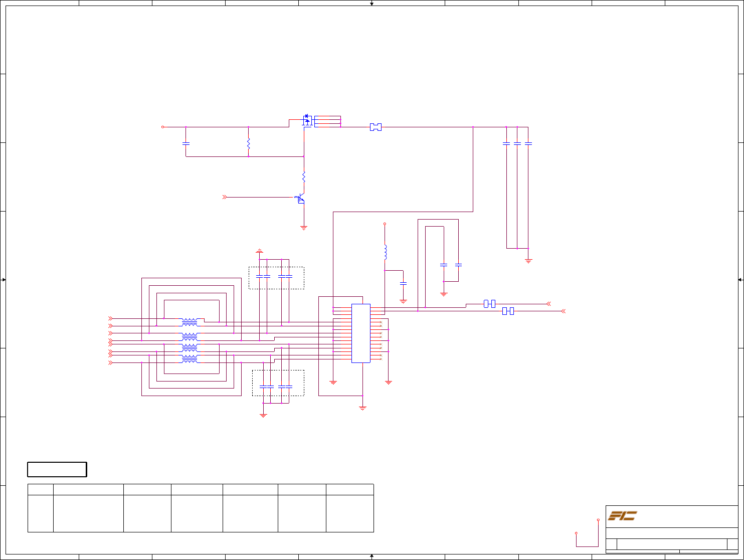
Task: Click the upper output port arrow at right
Action: [x=548, y=304]
